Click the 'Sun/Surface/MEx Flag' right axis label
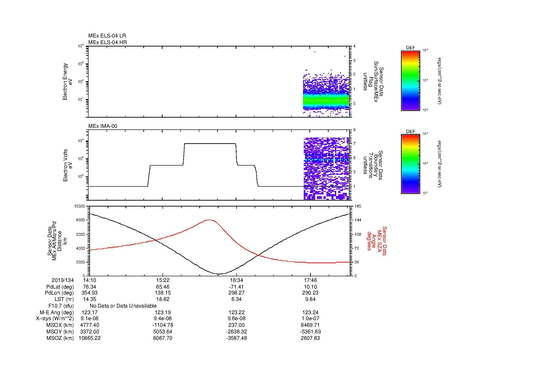 373,81
